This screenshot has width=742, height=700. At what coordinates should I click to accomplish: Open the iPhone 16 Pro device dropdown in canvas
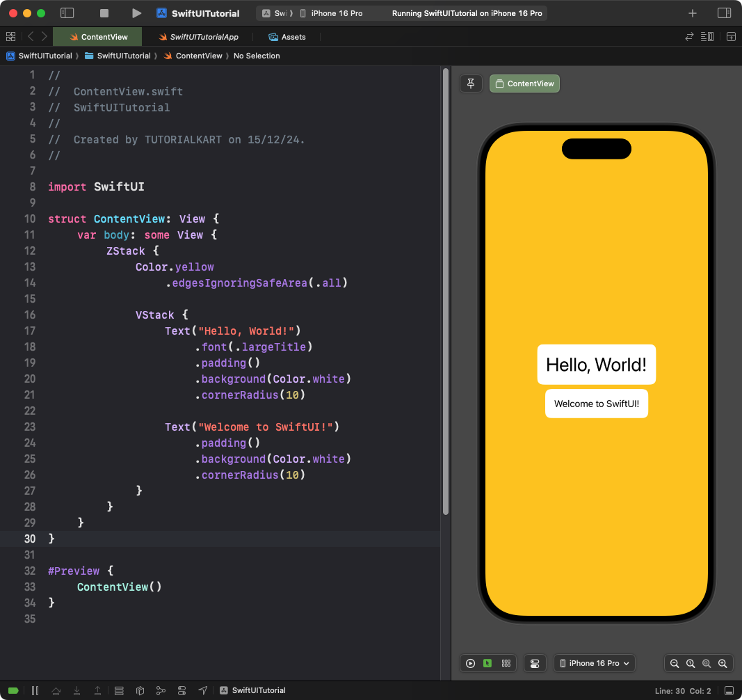click(x=594, y=663)
